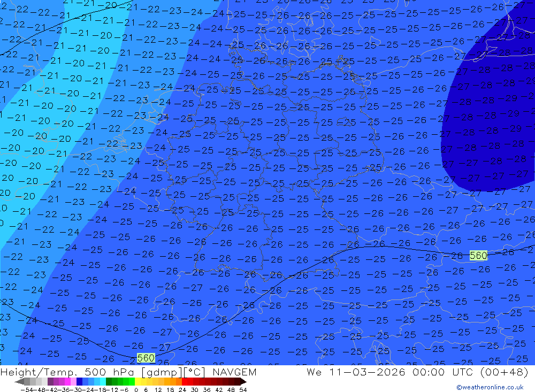Click the 560 contour label on the right side

pyautogui.click(x=478, y=255)
